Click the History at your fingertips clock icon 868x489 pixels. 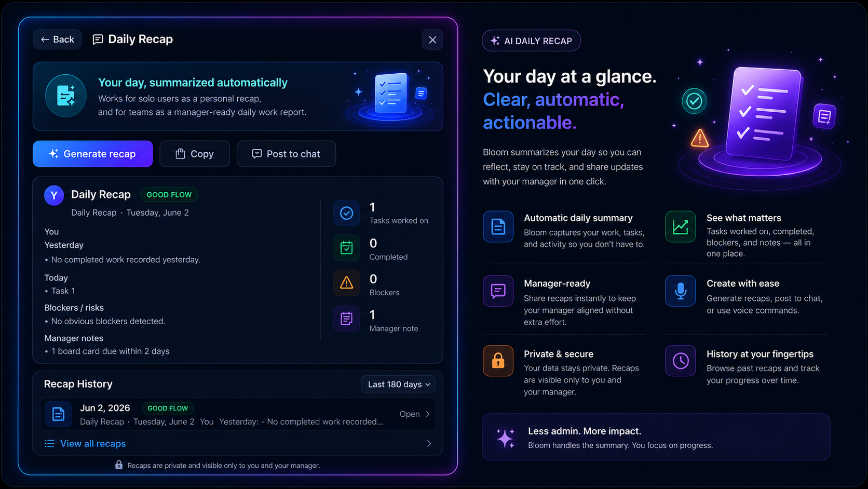pyautogui.click(x=681, y=361)
